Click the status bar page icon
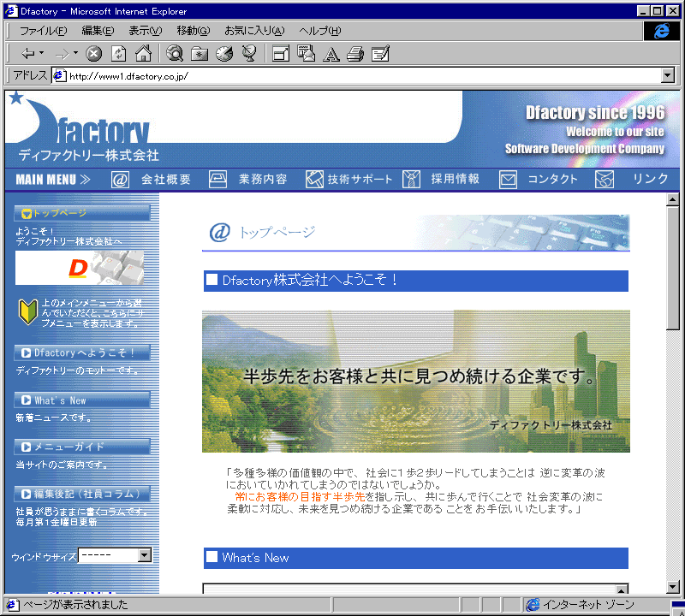Screen dimensions: 685x616 12,605
